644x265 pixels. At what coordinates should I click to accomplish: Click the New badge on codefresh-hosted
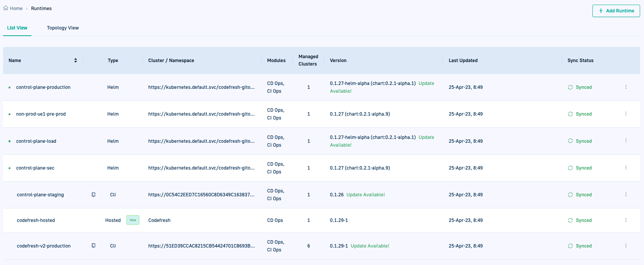tap(133, 220)
